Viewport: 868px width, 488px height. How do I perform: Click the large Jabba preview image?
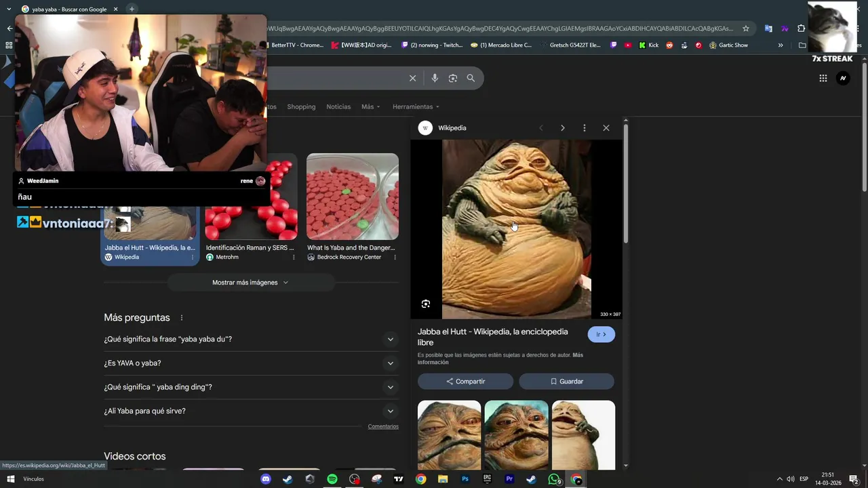[517, 229]
